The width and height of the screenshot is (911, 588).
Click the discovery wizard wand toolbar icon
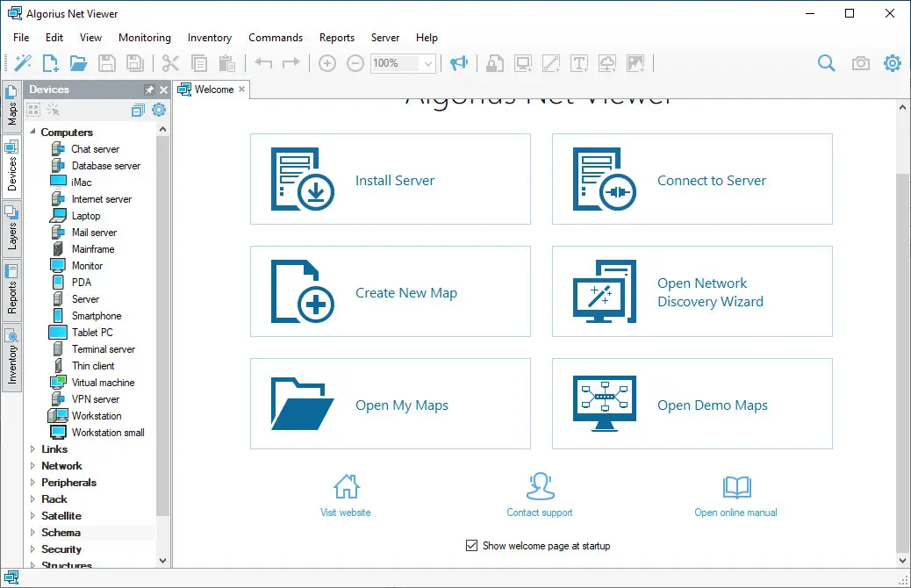23,63
